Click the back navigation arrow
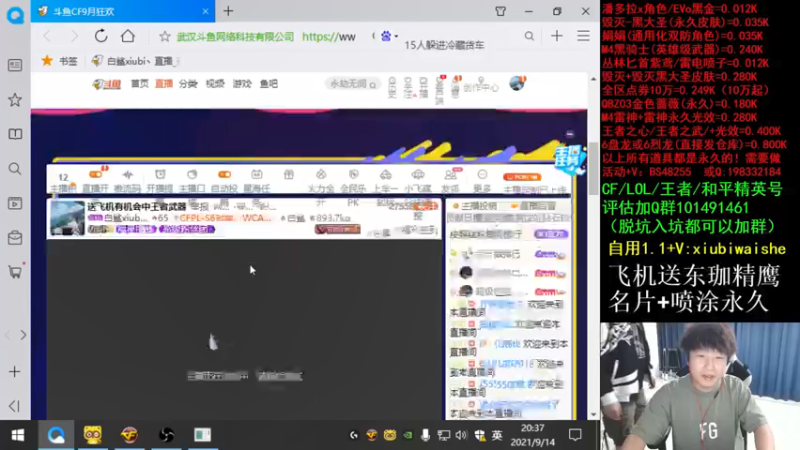800x450 pixels. click(47, 36)
